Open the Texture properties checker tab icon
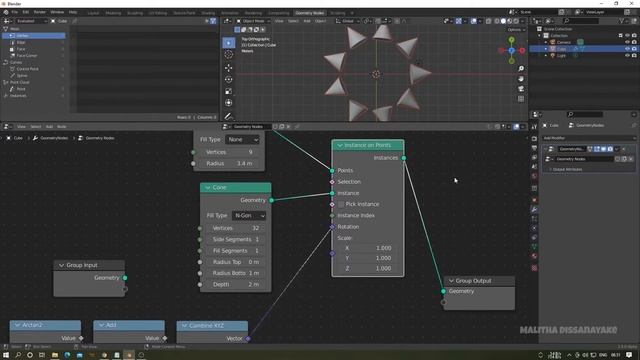The height and width of the screenshot is (360, 640). tap(534, 268)
